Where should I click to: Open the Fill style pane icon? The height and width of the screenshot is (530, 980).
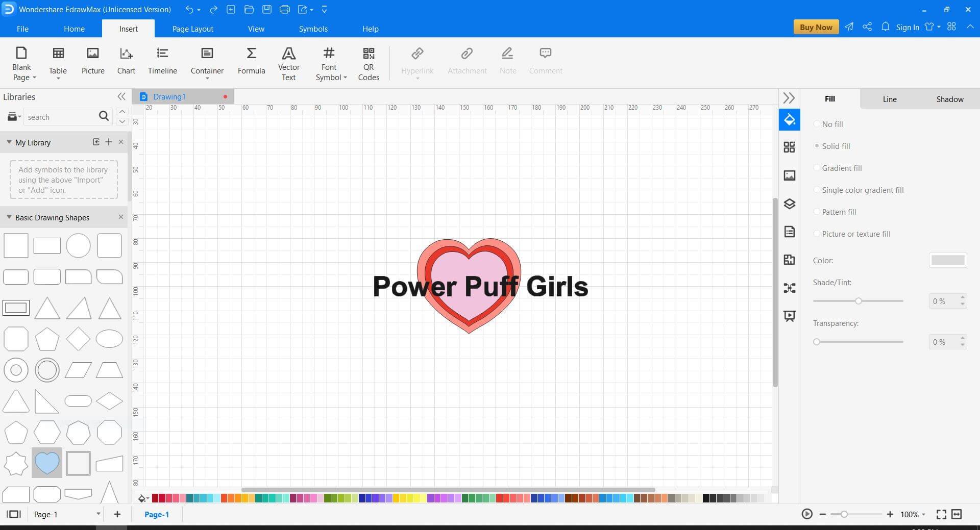[x=789, y=119]
